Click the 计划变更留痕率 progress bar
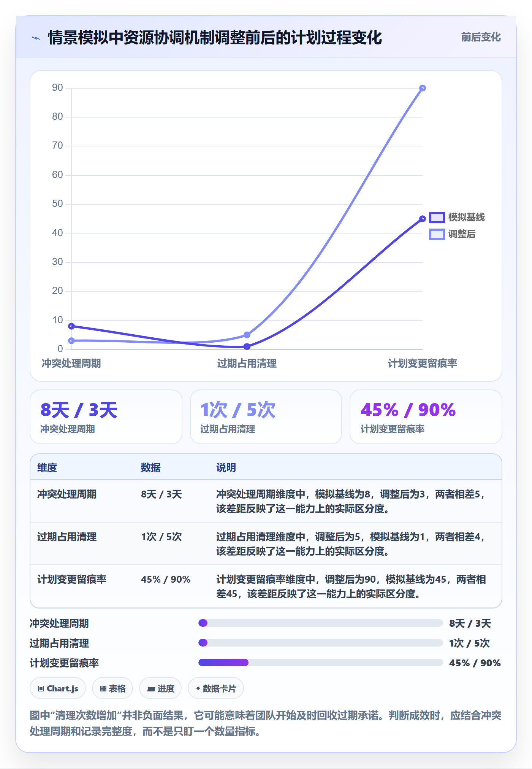 click(321, 663)
